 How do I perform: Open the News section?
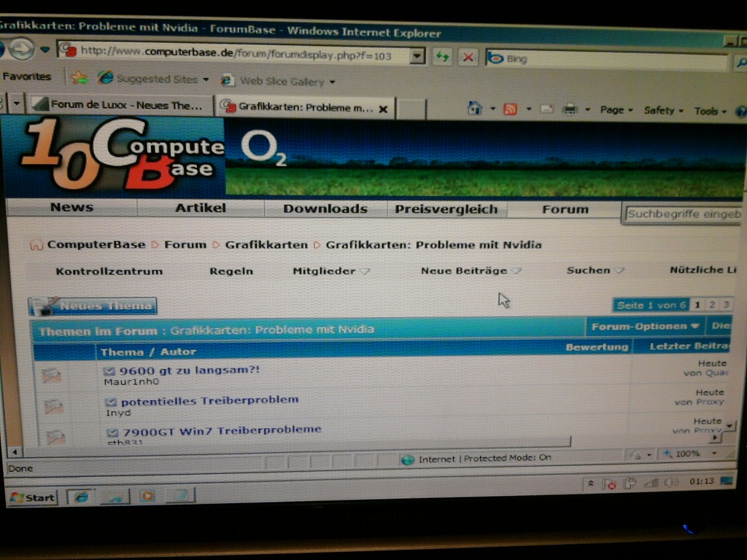pyautogui.click(x=71, y=207)
